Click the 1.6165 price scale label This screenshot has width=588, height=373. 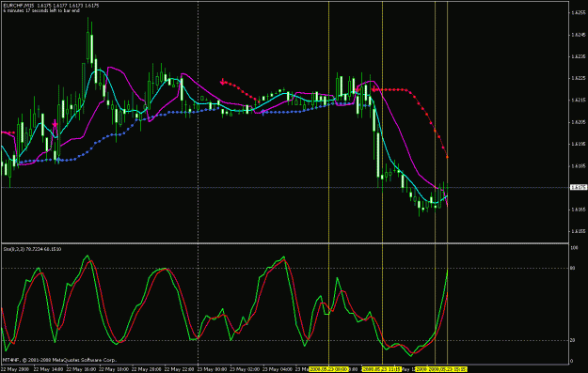click(579, 210)
